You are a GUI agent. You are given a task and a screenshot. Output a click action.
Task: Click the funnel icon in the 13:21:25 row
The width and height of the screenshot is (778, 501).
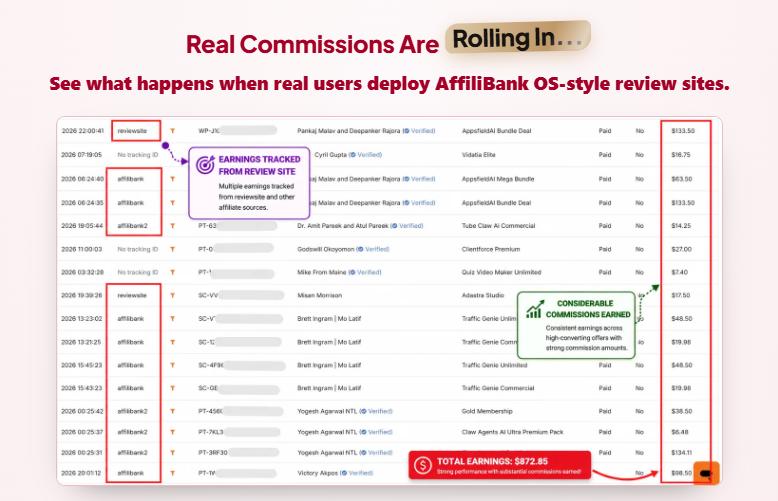point(173,342)
